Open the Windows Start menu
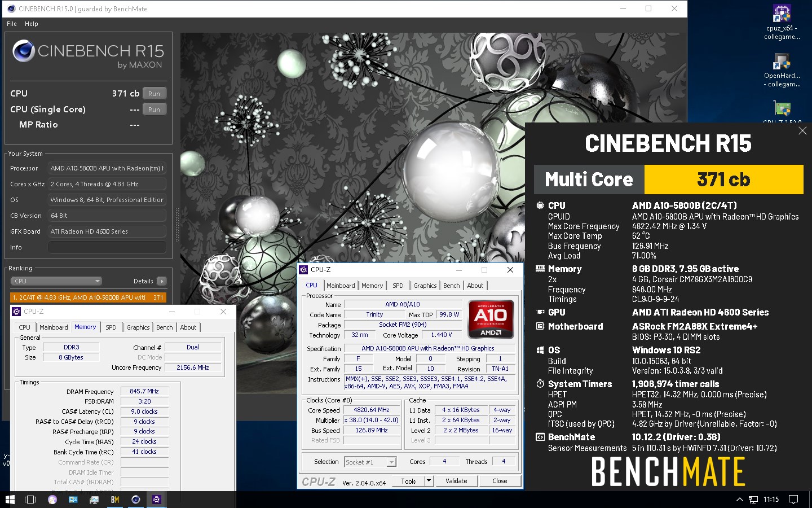The image size is (812, 508). click(10, 500)
